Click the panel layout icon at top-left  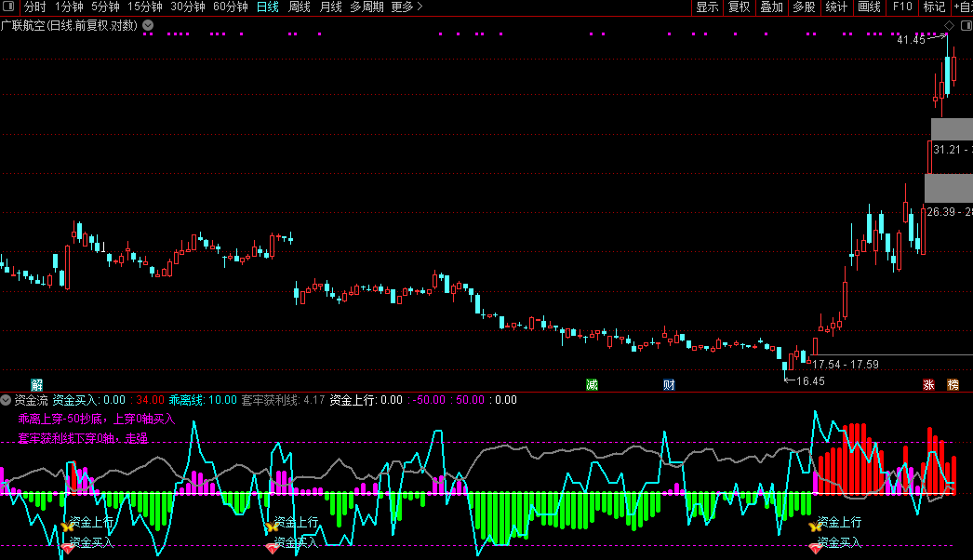[10, 7]
